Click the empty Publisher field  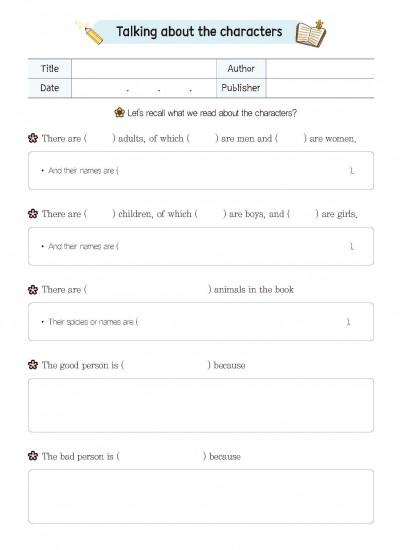click(x=320, y=88)
